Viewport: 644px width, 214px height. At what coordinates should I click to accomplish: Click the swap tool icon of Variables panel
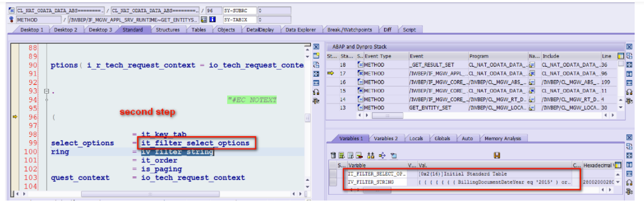click(629, 147)
